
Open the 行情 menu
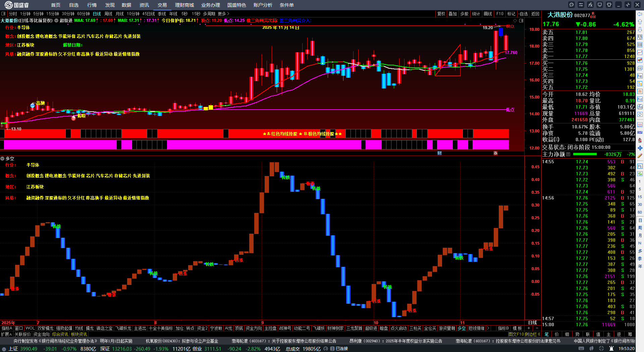tap(92, 5)
